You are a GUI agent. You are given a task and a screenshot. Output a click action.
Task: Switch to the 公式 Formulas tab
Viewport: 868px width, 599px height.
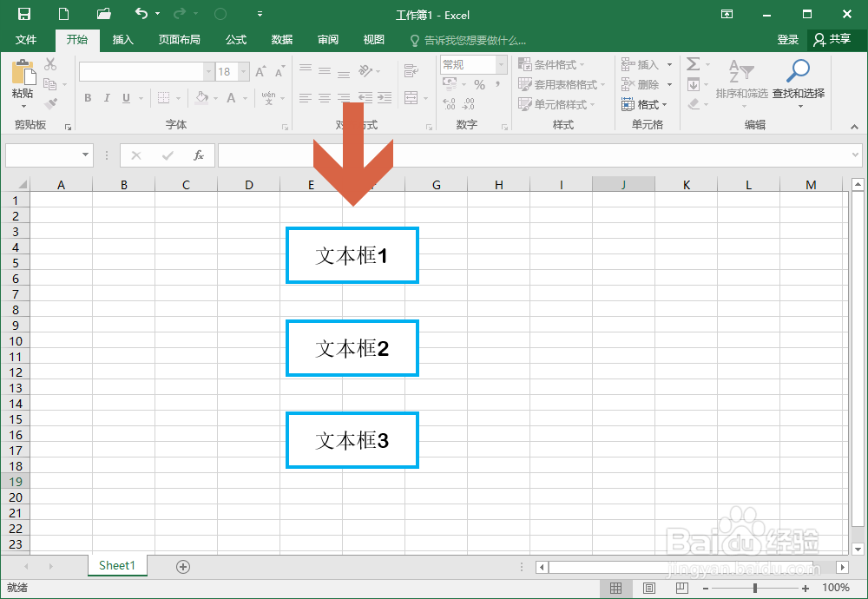236,39
